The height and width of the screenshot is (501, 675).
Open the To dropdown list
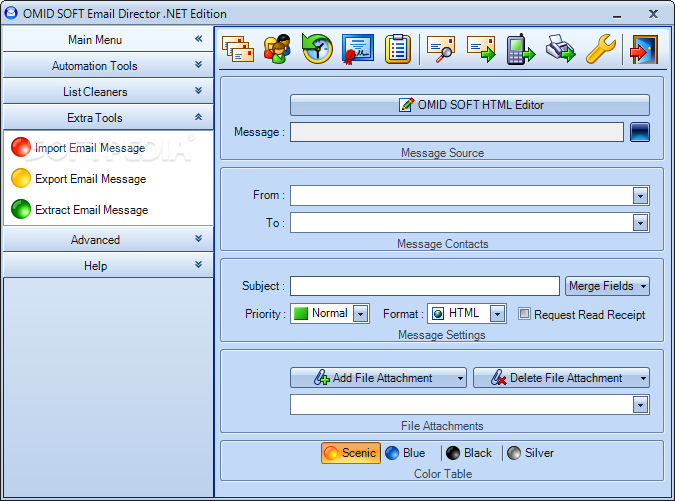641,223
